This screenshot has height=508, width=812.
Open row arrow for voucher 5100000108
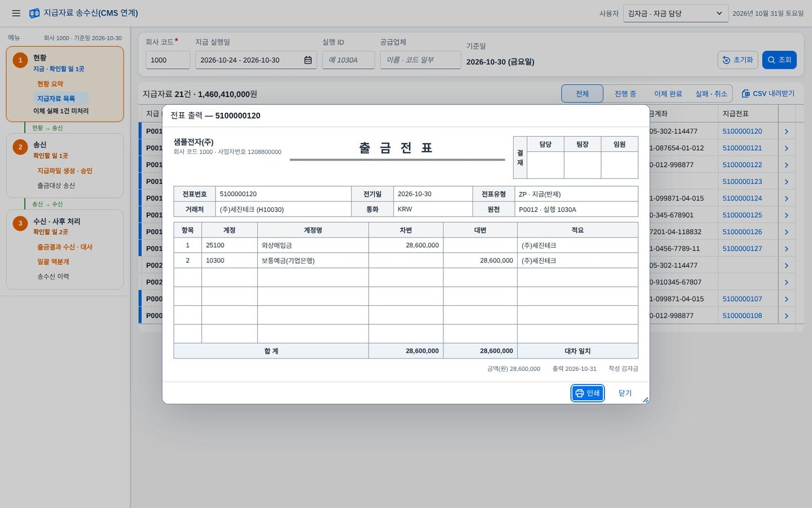click(x=787, y=316)
